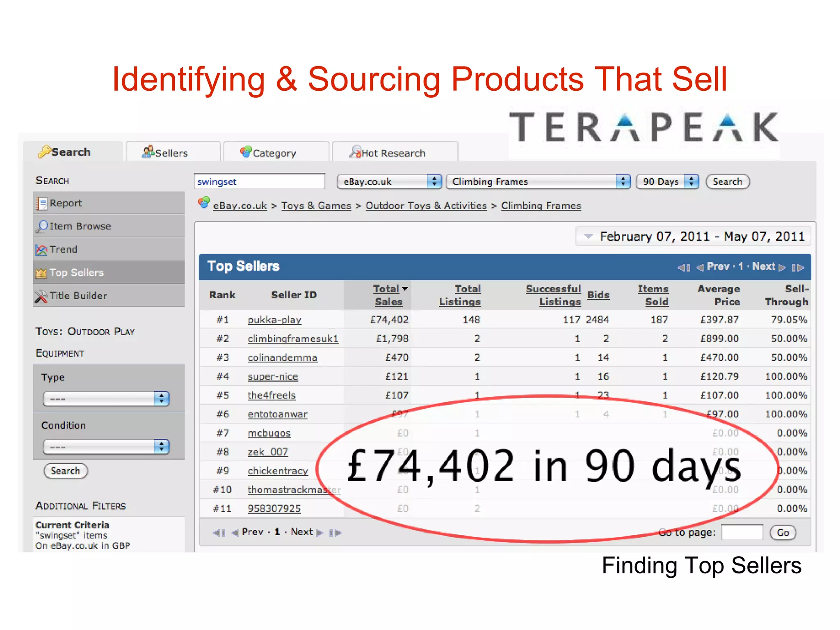Open the 90 Days range dropdown
The height and width of the screenshot is (630, 840).
click(667, 181)
